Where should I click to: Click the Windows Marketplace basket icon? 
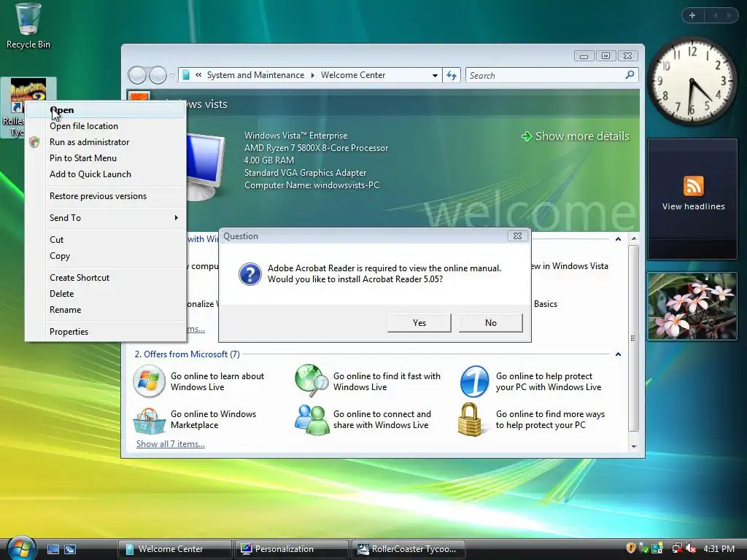(149, 420)
